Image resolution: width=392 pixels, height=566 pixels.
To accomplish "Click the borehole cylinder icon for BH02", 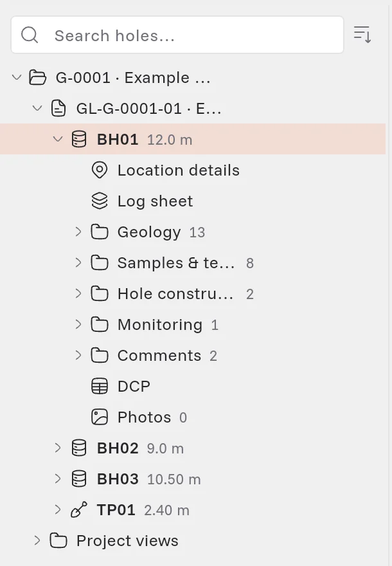I will click(x=79, y=448).
